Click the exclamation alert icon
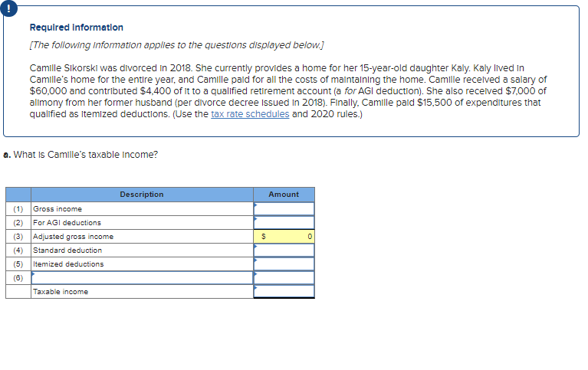588x370 pixels. (x=8, y=8)
